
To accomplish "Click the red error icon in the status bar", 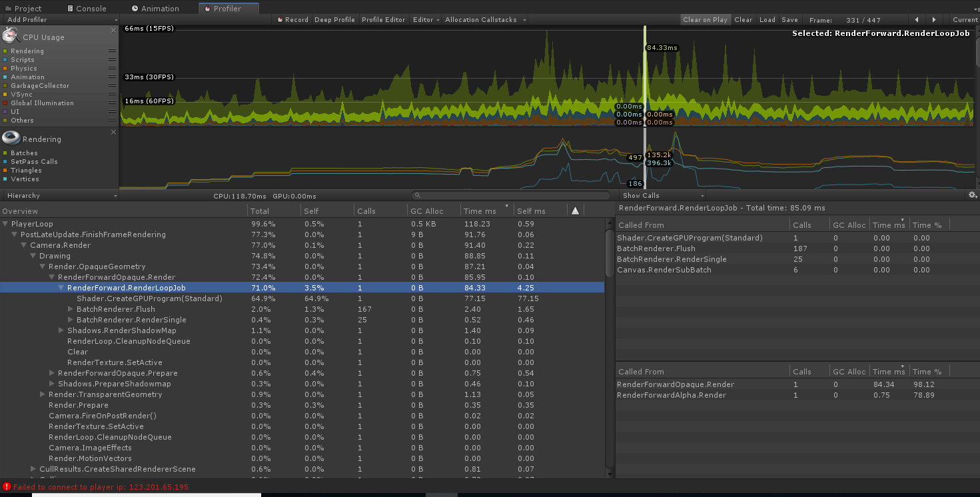I will pos(7,486).
